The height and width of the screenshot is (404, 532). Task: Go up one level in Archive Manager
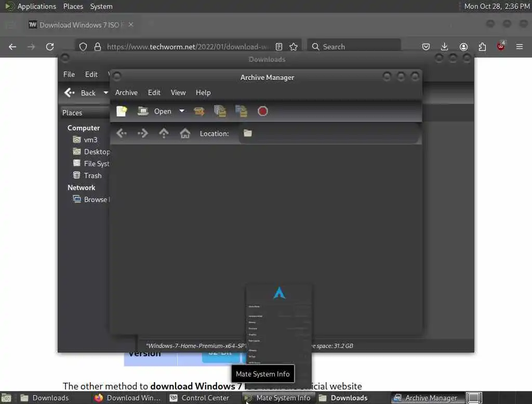point(164,133)
